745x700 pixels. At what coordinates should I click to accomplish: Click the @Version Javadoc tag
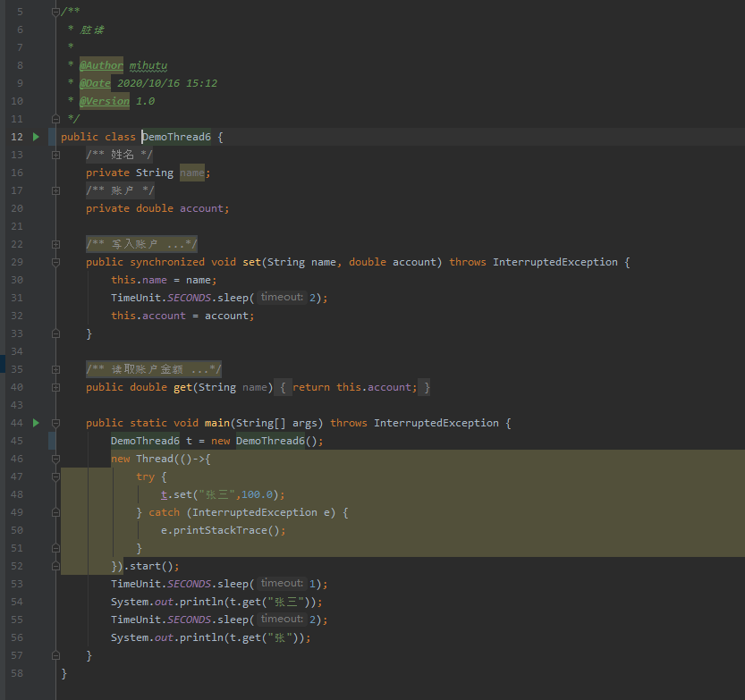pyautogui.click(x=104, y=101)
